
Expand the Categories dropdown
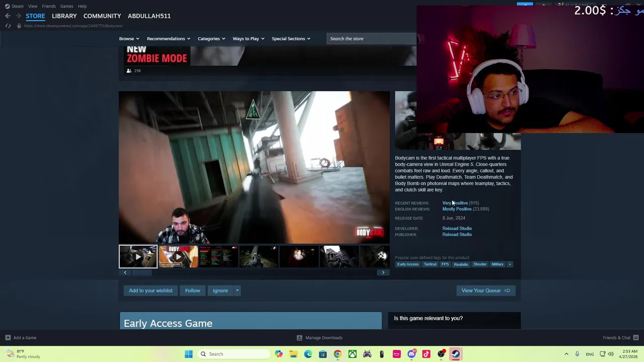[211, 39]
